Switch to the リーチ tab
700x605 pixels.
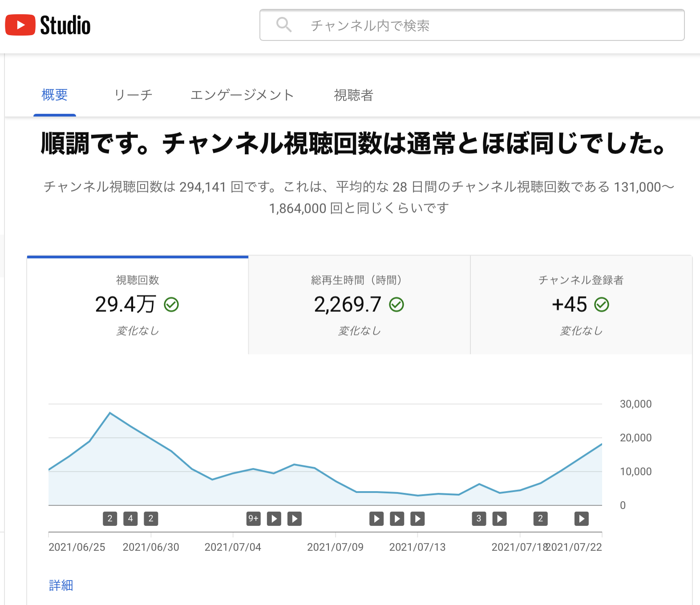(x=133, y=95)
